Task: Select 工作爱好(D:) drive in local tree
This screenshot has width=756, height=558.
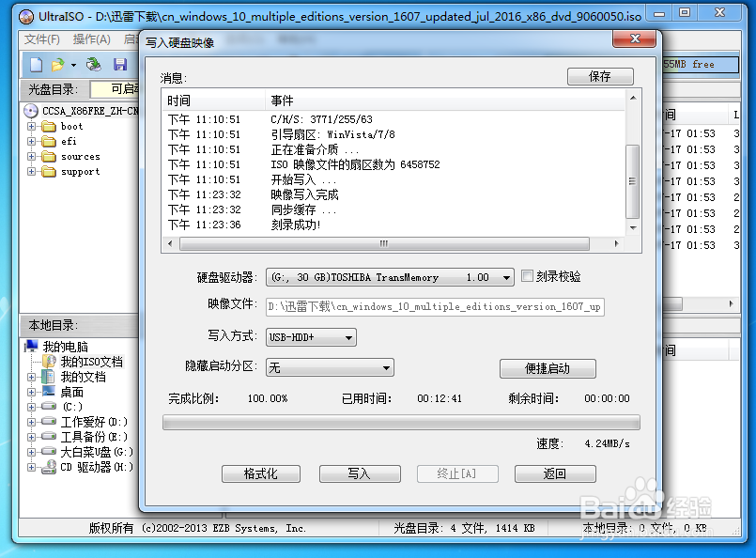Action: tap(94, 422)
